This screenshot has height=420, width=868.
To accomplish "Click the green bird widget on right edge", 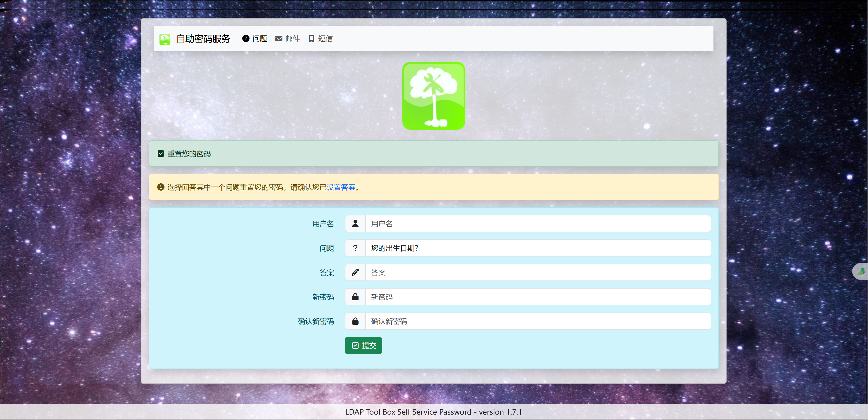I will pyautogui.click(x=861, y=271).
